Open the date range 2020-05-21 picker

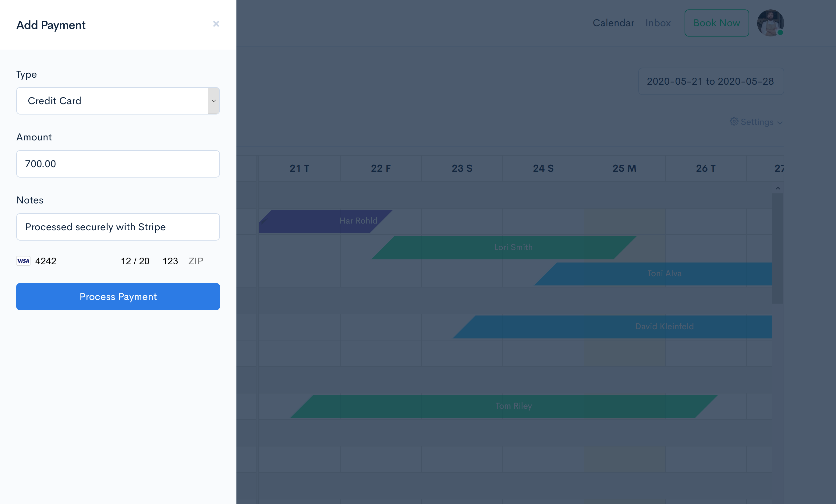coord(710,81)
